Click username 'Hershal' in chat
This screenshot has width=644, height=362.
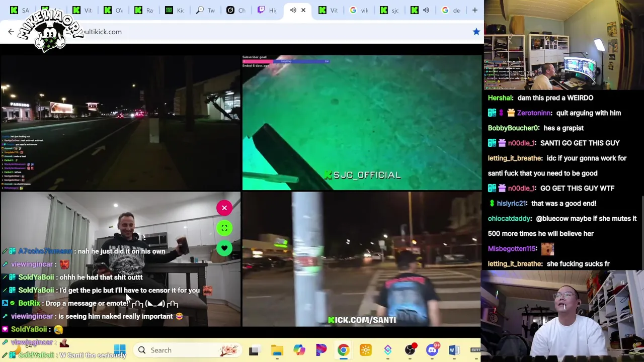coord(501,98)
